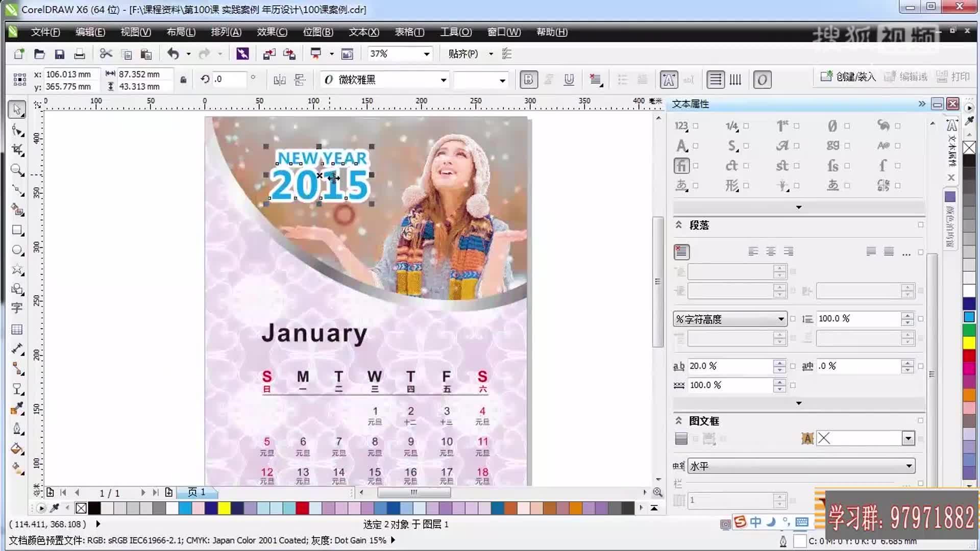Select the Rectangle tool
This screenshot has width=980, height=551.
point(17,231)
